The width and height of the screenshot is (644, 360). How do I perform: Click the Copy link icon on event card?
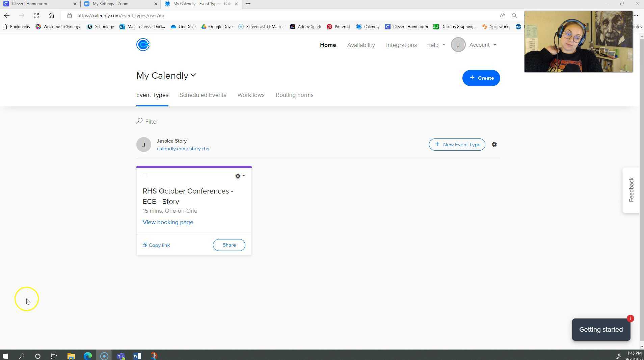click(x=145, y=245)
